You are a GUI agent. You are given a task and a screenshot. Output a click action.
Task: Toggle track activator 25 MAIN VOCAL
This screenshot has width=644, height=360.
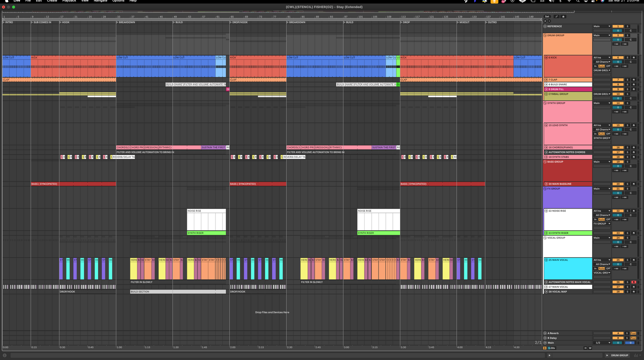(618, 260)
